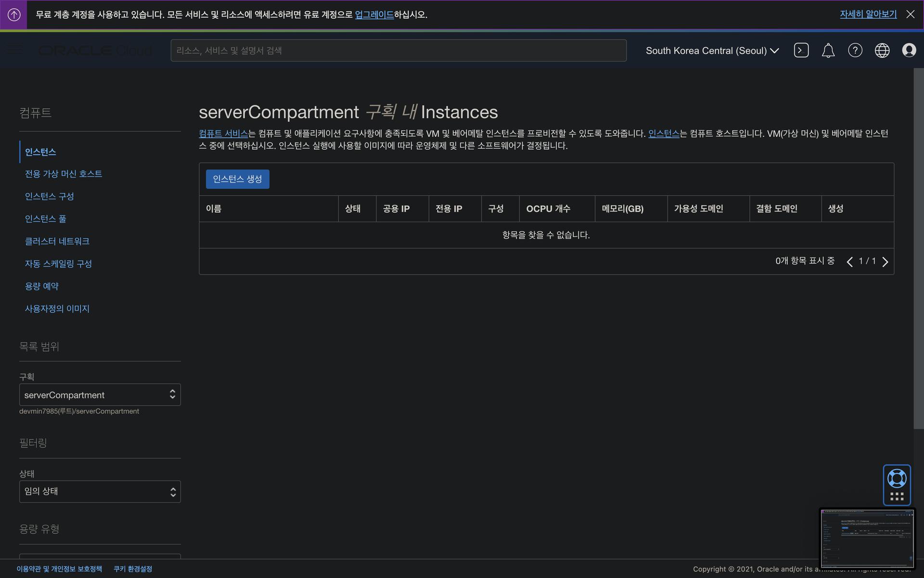The image size is (924, 578).
Task: Open the lifebuoy support widget
Action: [897, 479]
